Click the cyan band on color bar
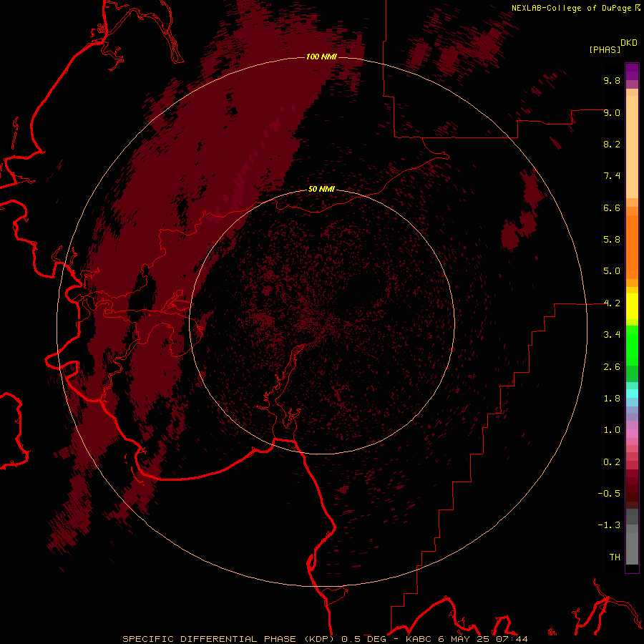 (632, 394)
